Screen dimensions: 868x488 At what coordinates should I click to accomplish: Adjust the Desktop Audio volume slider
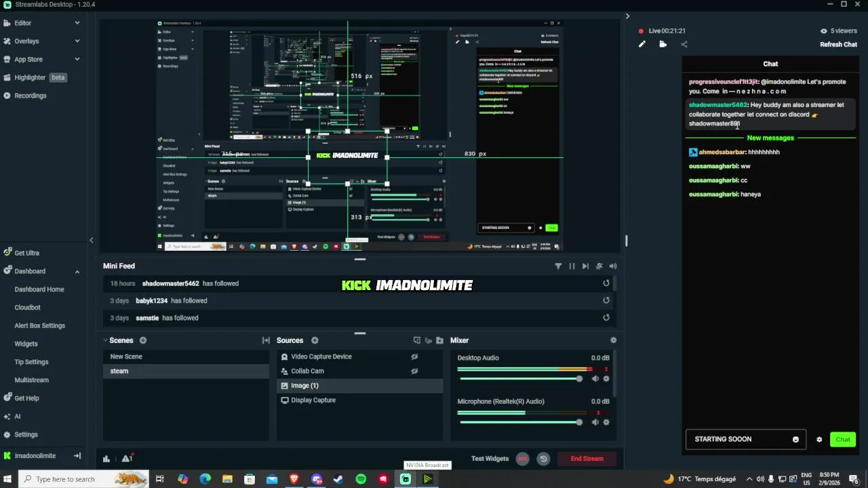click(x=521, y=379)
